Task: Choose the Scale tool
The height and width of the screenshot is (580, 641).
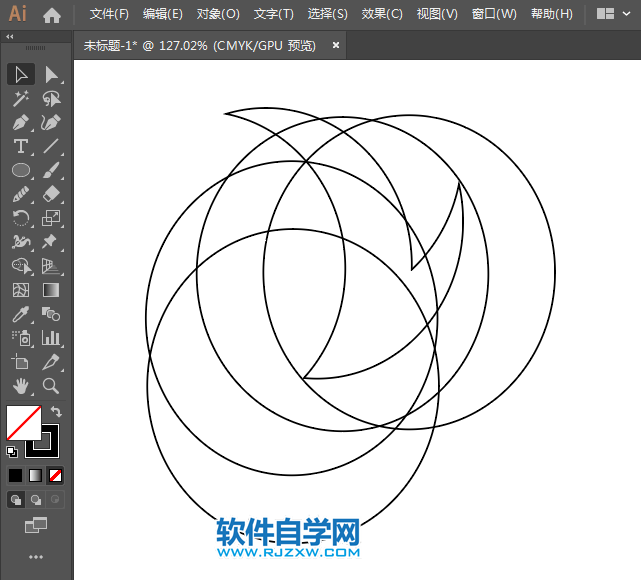Action: point(51,218)
